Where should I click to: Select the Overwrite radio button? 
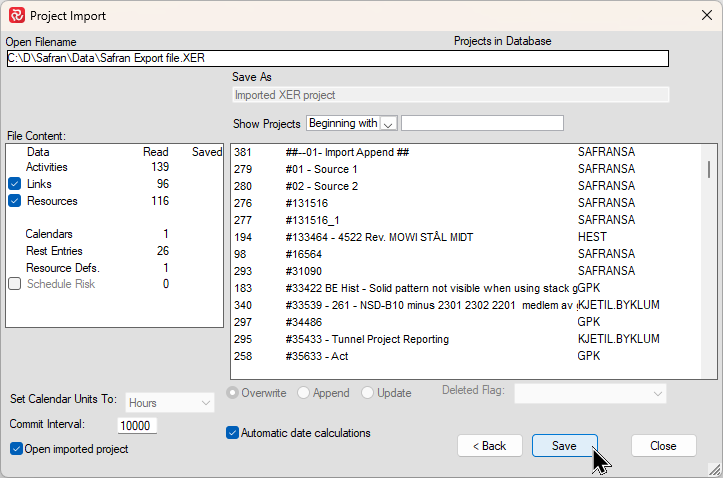coord(233,393)
